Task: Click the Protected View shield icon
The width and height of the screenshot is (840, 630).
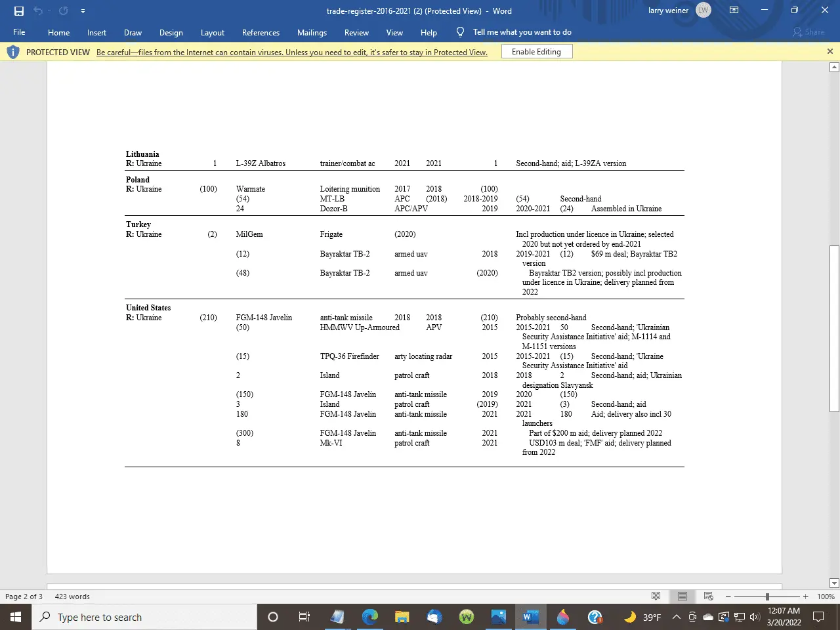Action: 13,52
